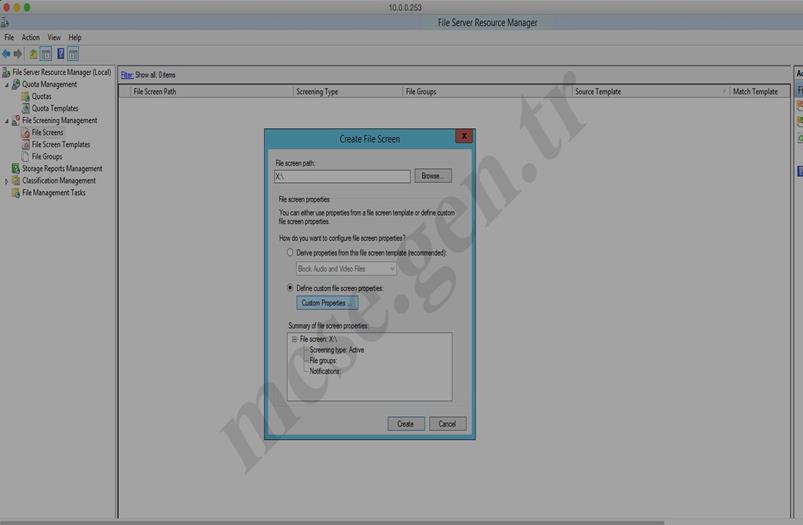Click the File Management Tasks icon
Screen dimensions: 803x525
[16, 193]
